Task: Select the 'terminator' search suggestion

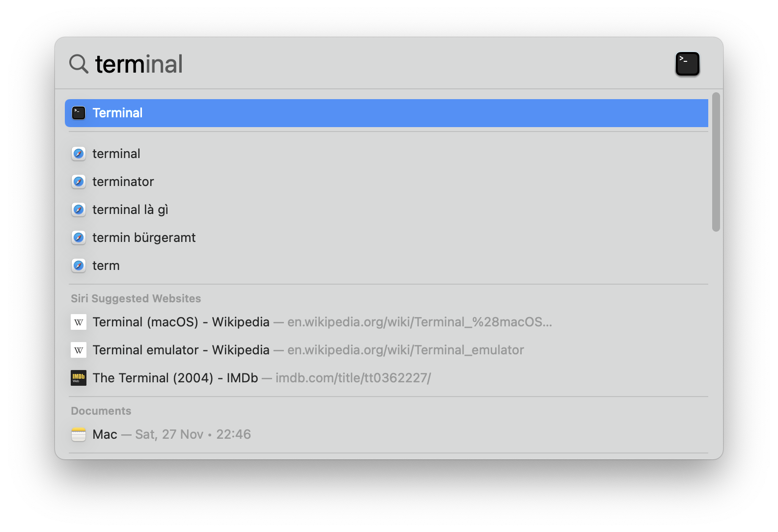Action: [123, 182]
